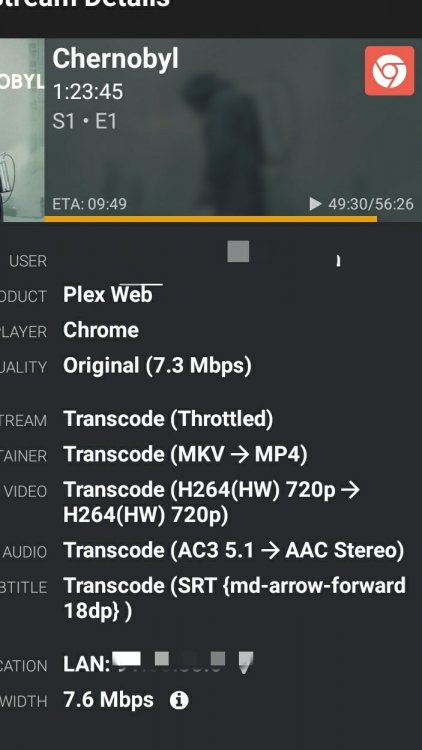Image resolution: width=422 pixels, height=750 pixels.
Task: Click the orange playback progress bar
Action: [x=211, y=219]
